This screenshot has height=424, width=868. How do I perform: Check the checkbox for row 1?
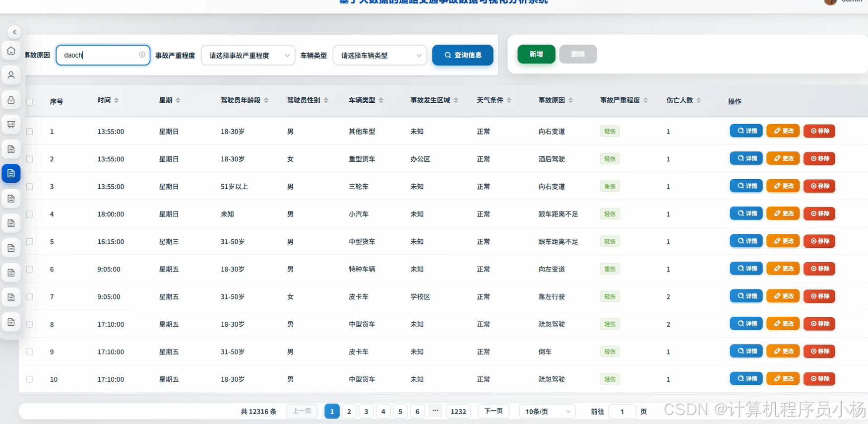30,132
